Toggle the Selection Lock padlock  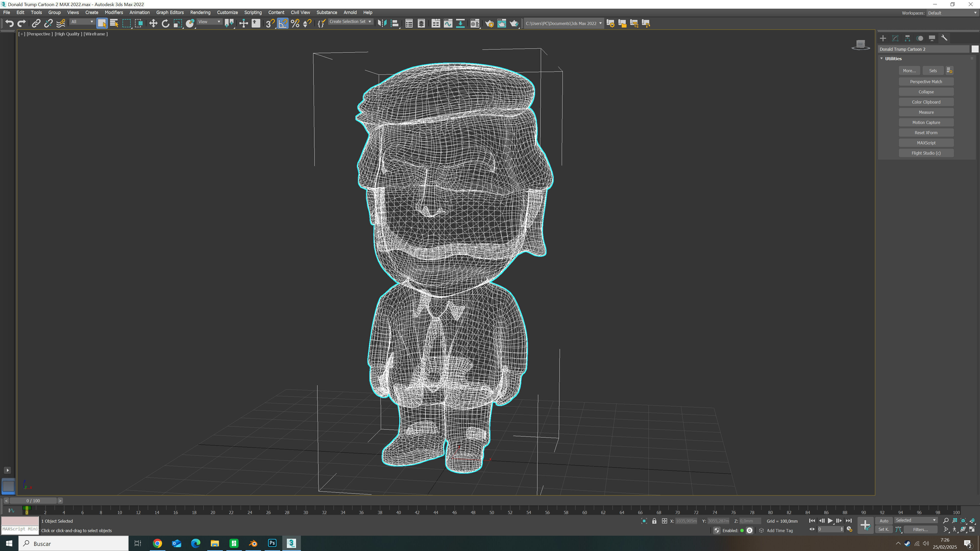(x=654, y=521)
